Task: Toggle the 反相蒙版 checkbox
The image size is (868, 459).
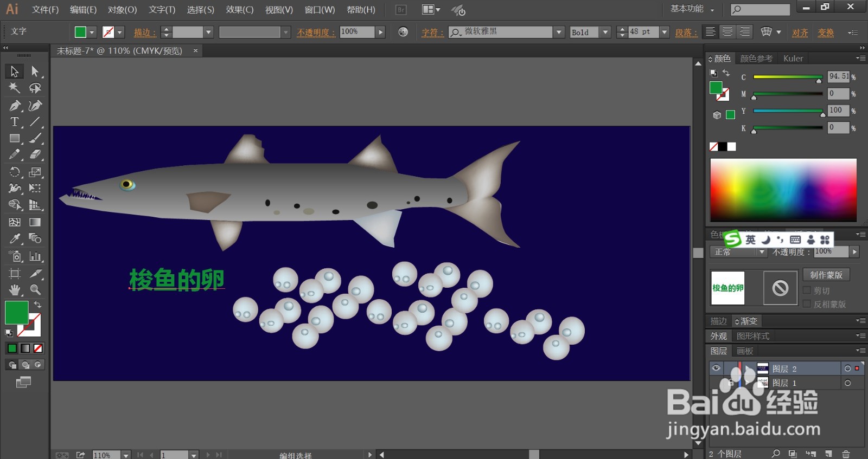Action: [807, 303]
